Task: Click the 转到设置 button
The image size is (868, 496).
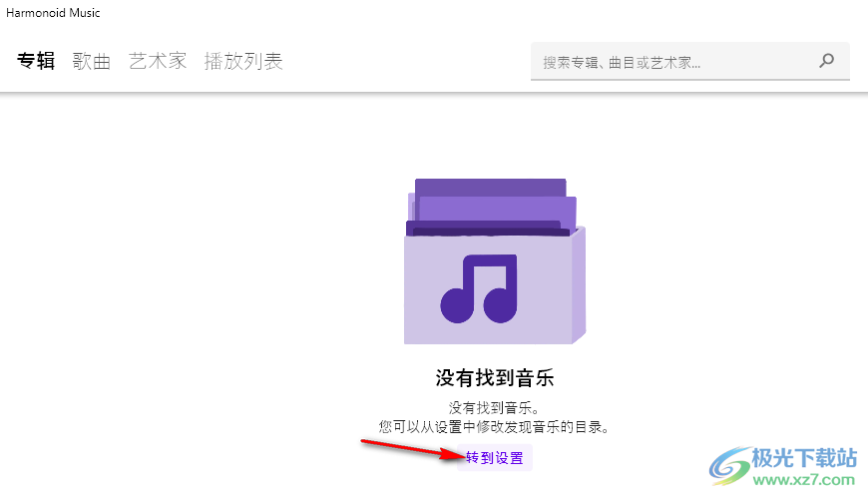Action: point(495,458)
